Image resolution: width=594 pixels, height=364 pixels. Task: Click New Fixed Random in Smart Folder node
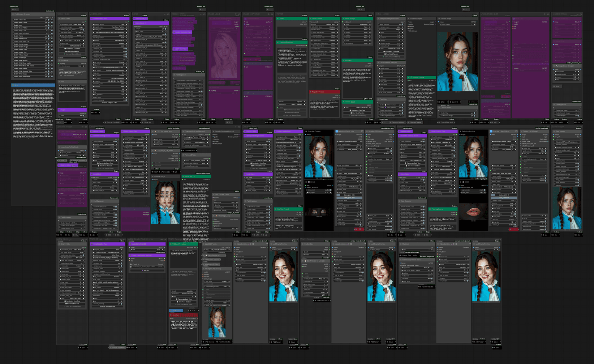point(73,51)
